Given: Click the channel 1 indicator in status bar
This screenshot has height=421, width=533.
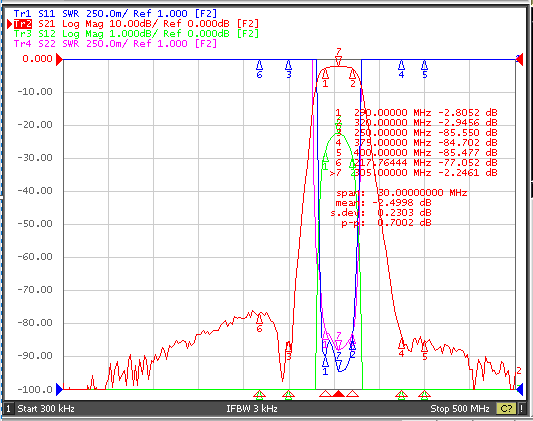Looking at the screenshot, I should pyautogui.click(x=8, y=408).
